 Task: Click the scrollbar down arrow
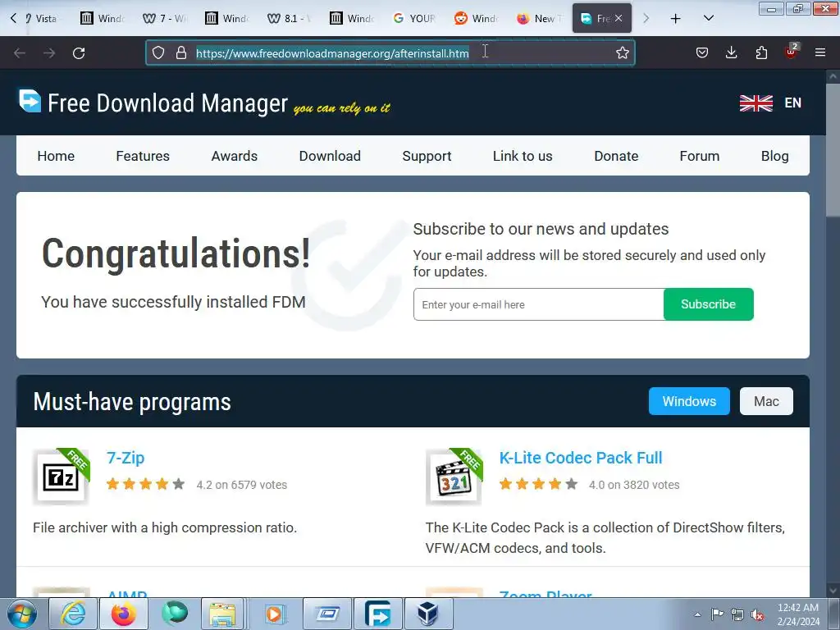pyautogui.click(x=833, y=590)
